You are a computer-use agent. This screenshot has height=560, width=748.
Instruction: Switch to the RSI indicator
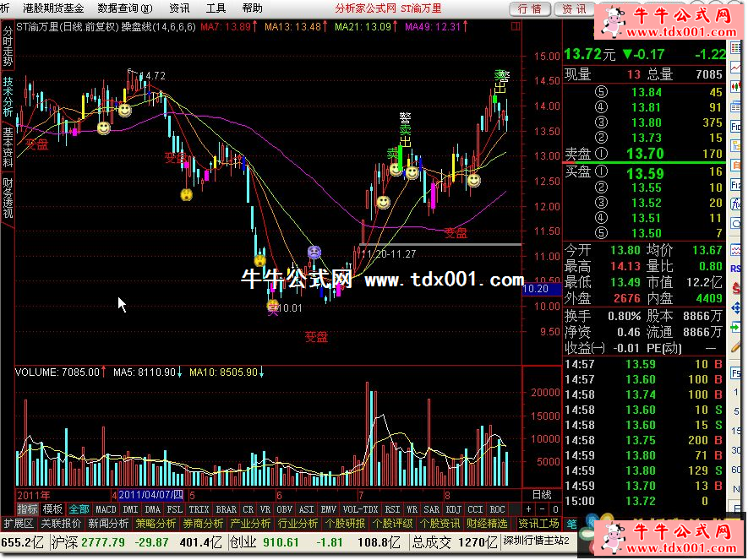[x=392, y=509]
